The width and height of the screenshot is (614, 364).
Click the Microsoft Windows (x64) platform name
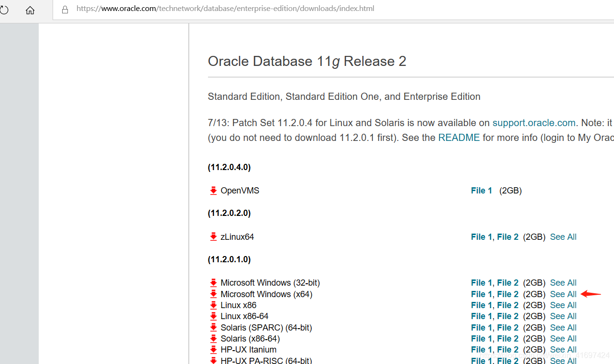point(266,294)
